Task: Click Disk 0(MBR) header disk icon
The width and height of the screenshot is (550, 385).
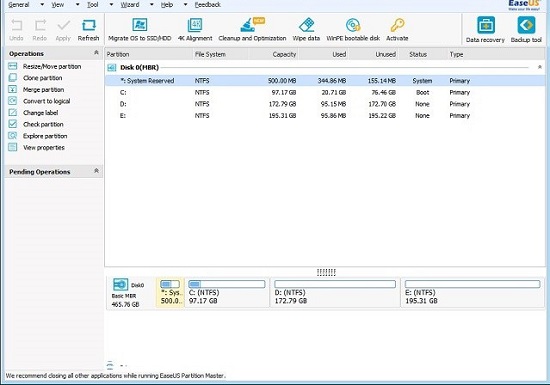Action: (112, 67)
